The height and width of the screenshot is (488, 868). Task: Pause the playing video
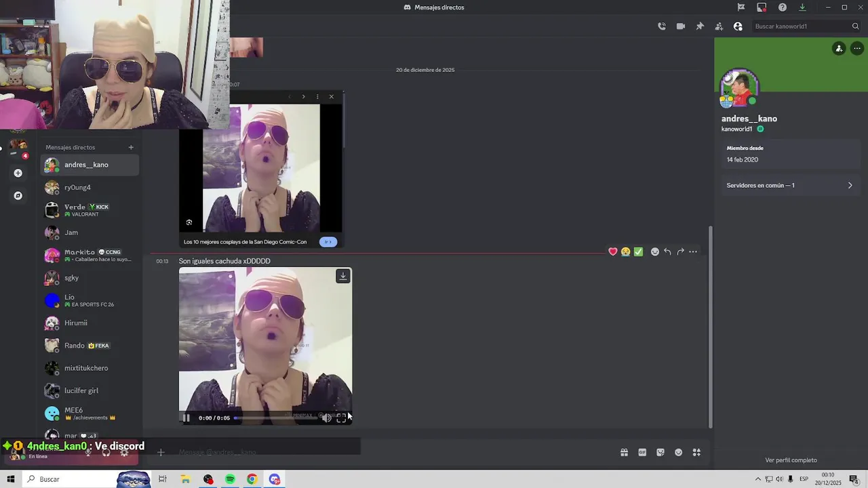[186, 418]
